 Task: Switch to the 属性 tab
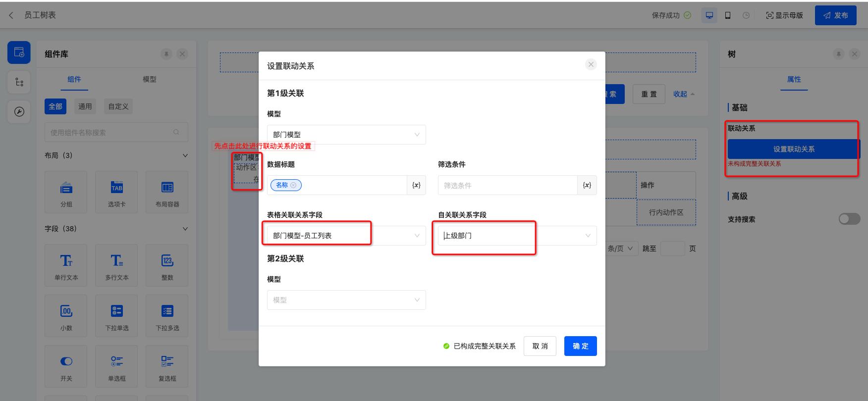click(794, 79)
